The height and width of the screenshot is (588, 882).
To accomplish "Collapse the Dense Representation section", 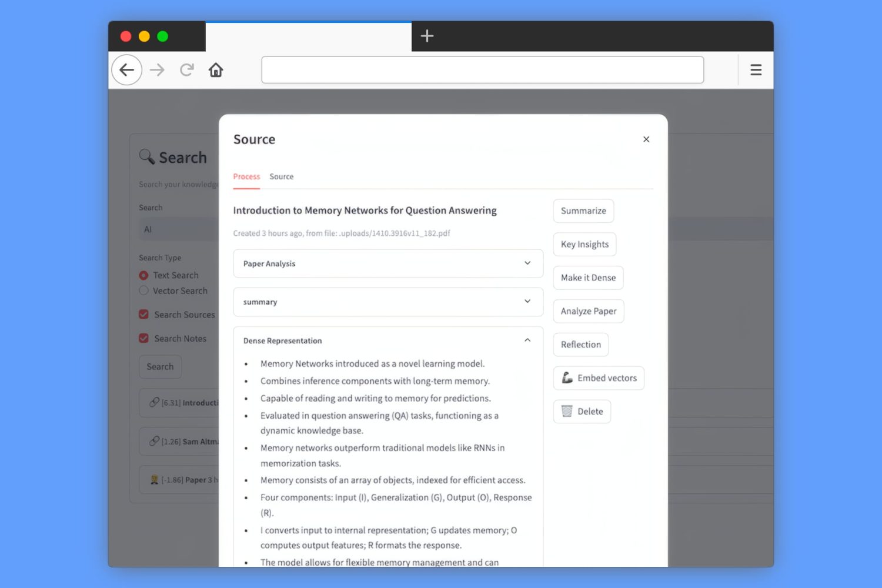I will pos(388,340).
